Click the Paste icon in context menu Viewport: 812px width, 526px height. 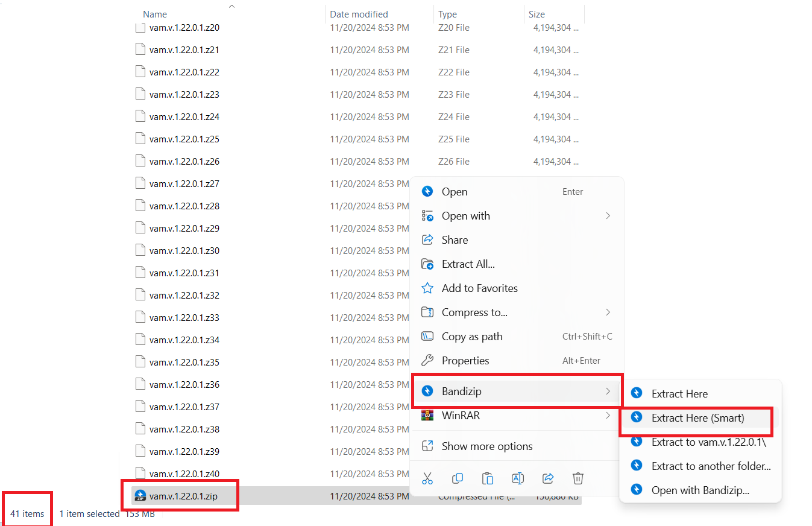click(488, 478)
